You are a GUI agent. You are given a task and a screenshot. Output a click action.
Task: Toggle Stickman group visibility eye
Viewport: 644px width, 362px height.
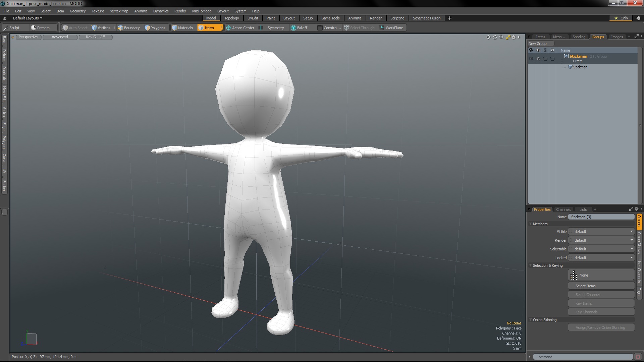point(531,59)
